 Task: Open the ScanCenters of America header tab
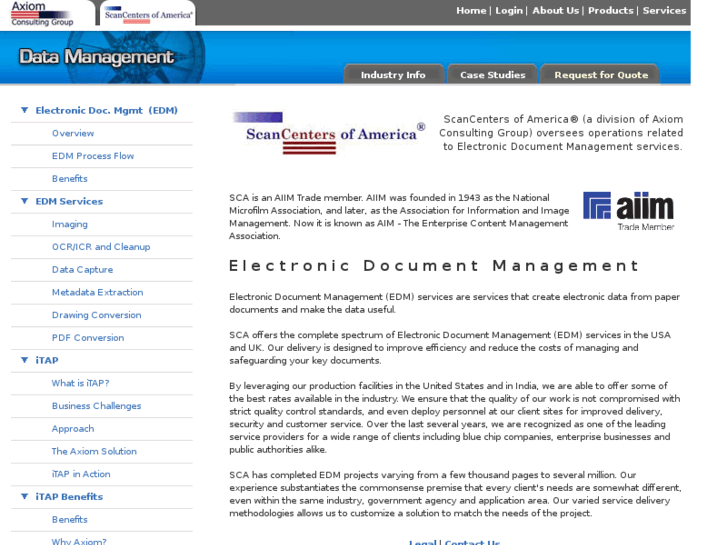(148, 15)
